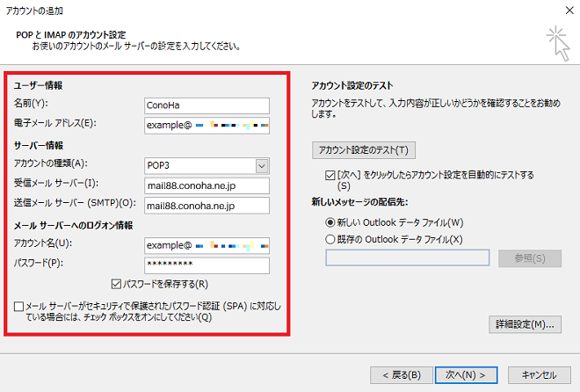
Task: Click the 受信メール サーバー field
Action: point(207,185)
